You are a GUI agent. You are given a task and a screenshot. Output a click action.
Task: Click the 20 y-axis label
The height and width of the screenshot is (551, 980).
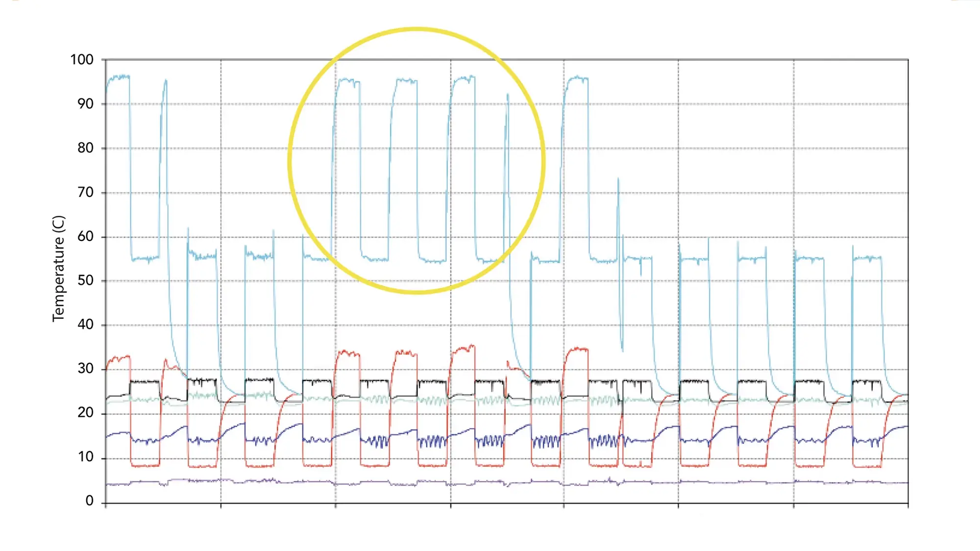point(85,413)
